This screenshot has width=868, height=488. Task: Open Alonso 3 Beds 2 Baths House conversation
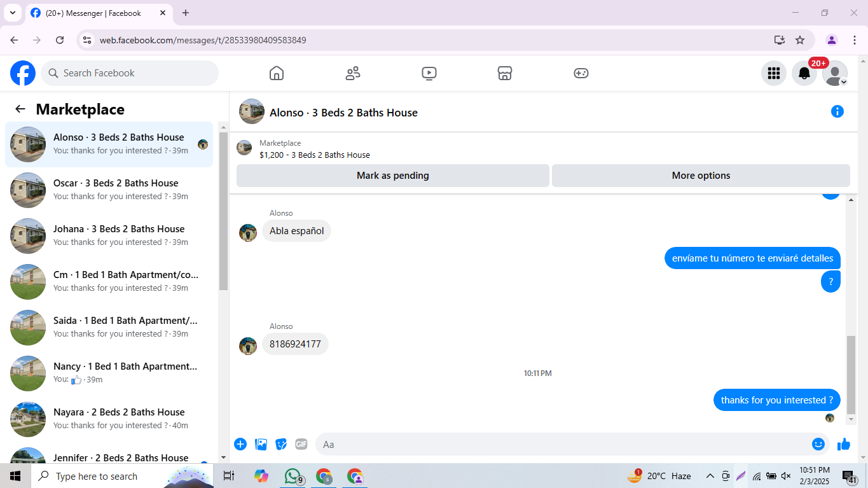(x=109, y=144)
